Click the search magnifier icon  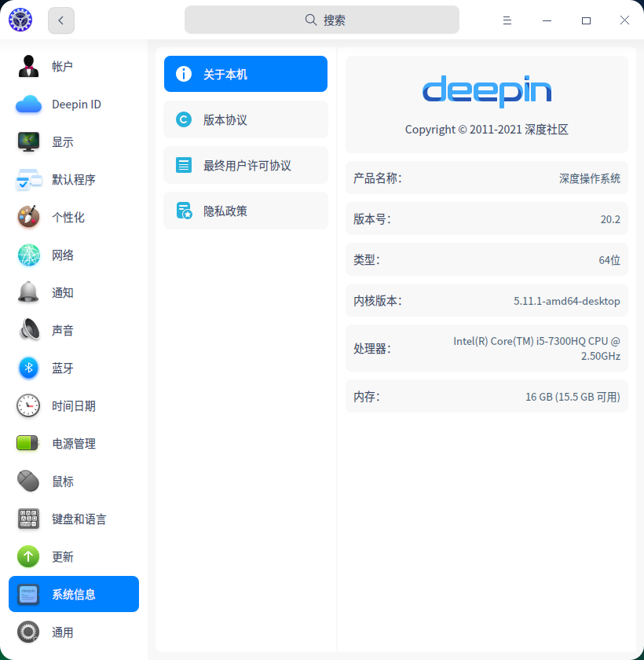click(x=311, y=20)
